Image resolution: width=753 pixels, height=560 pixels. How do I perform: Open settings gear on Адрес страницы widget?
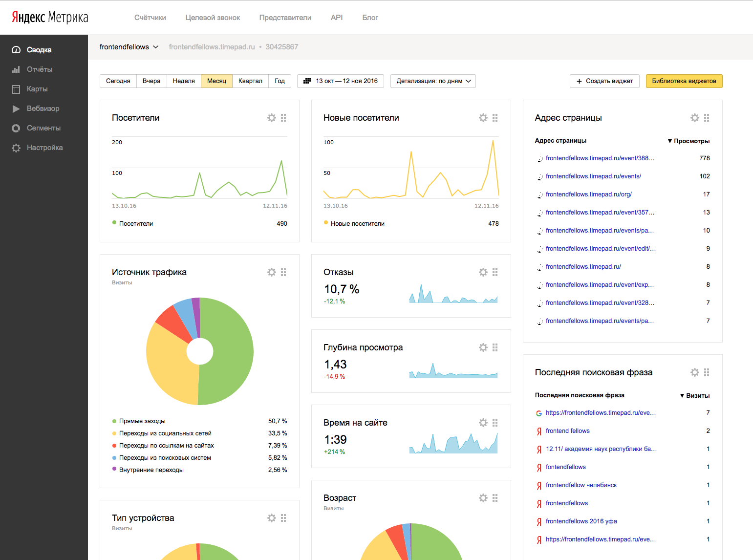[x=695, y=118]
